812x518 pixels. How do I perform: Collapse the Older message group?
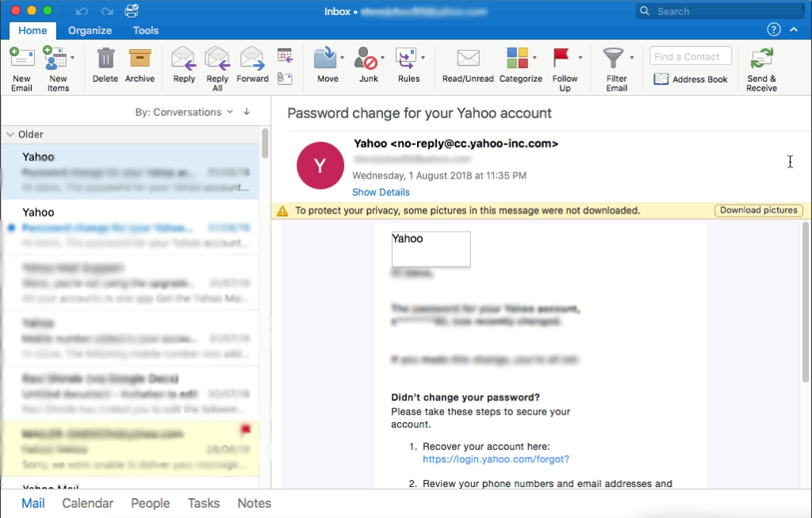pyautogui.click(x=10, y=134)
